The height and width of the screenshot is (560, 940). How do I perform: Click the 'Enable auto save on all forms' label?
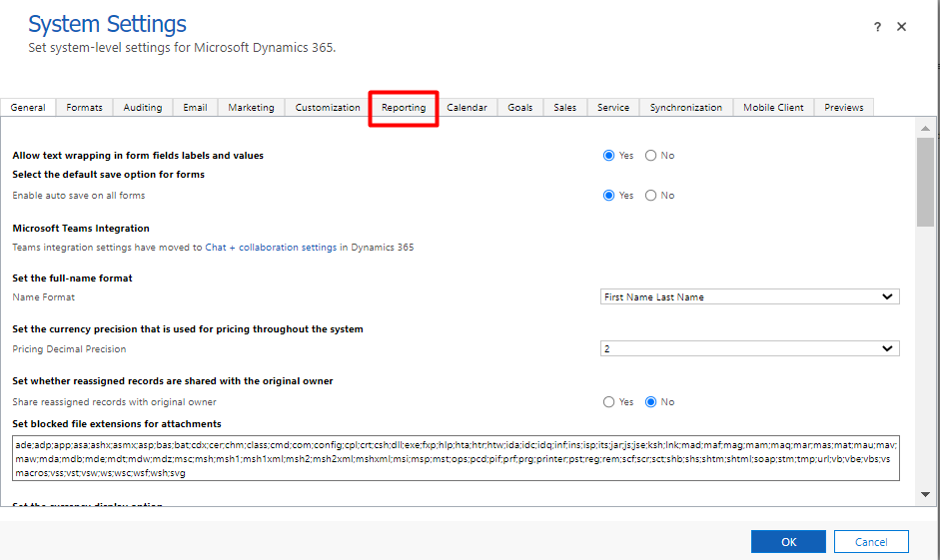[79, 196]
